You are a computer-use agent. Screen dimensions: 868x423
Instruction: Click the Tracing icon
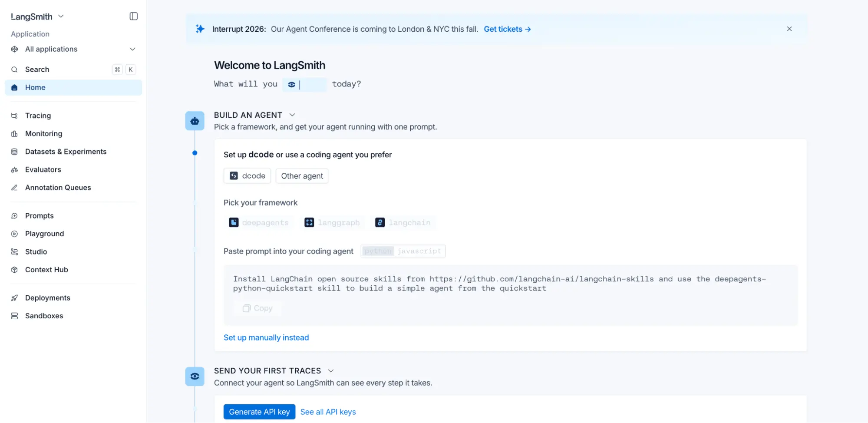(x=14, y=116)
